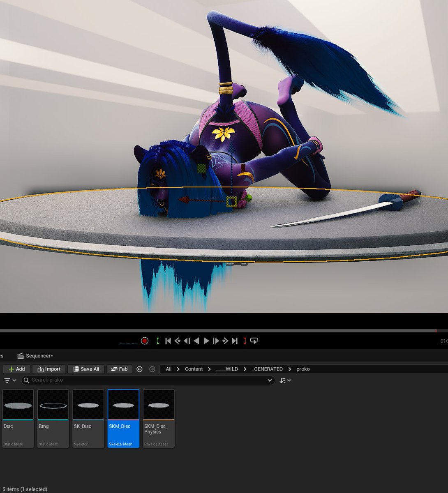The image size is (448, 493).
Task: Step back one frame
Action: [187, 341]
